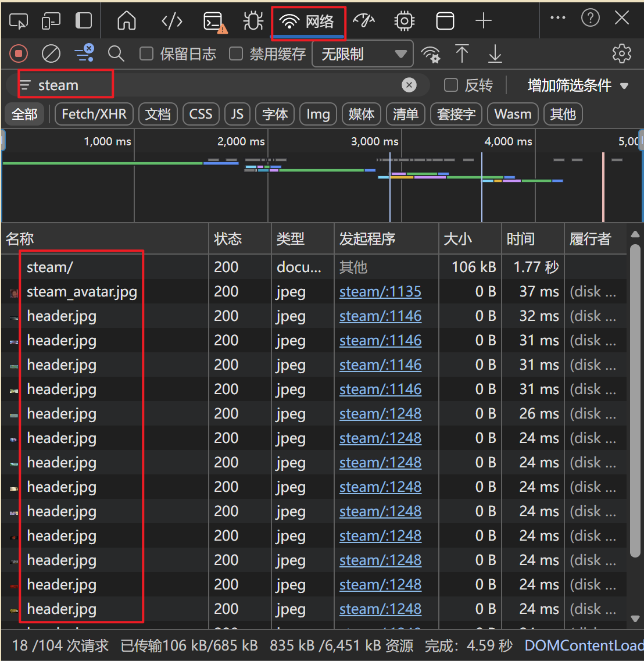The image size is (644, 661).
Task: Open network panel settings gear
Action: pos(621,54)
